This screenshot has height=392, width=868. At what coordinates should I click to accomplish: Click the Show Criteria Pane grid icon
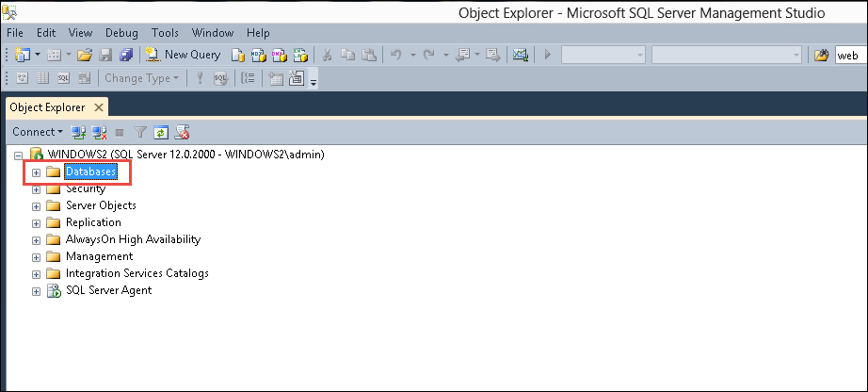click(42, 78)
